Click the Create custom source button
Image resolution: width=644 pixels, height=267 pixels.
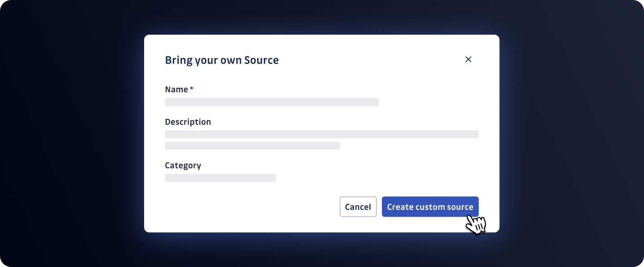(x=430, y=207)
